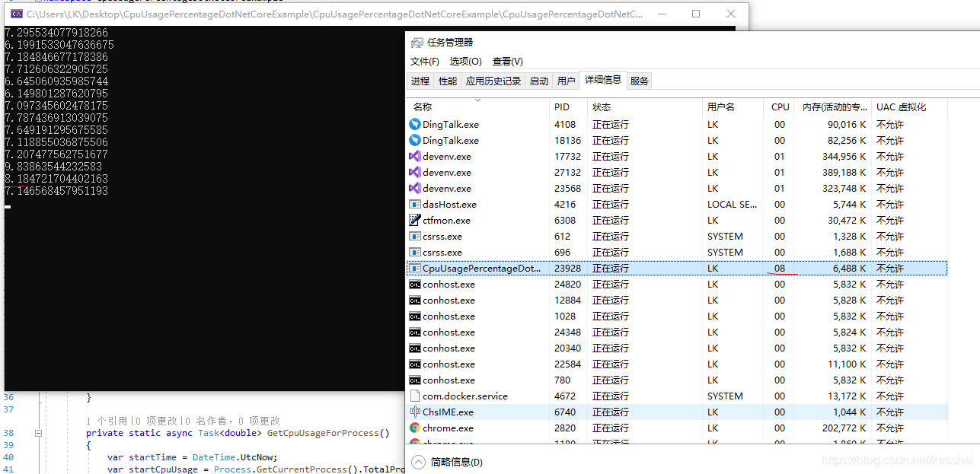The height and width of the screenshot is (474, 980).
Task: Click the console window title bar icon
Action: pyautogui.click(x=16, y=14)
